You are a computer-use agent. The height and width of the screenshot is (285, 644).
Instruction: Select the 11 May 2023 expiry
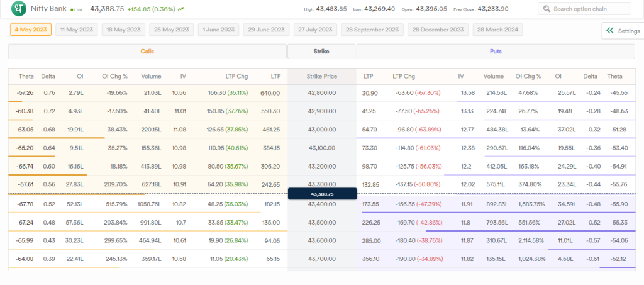pyautogui.click(x=77, y=30)
